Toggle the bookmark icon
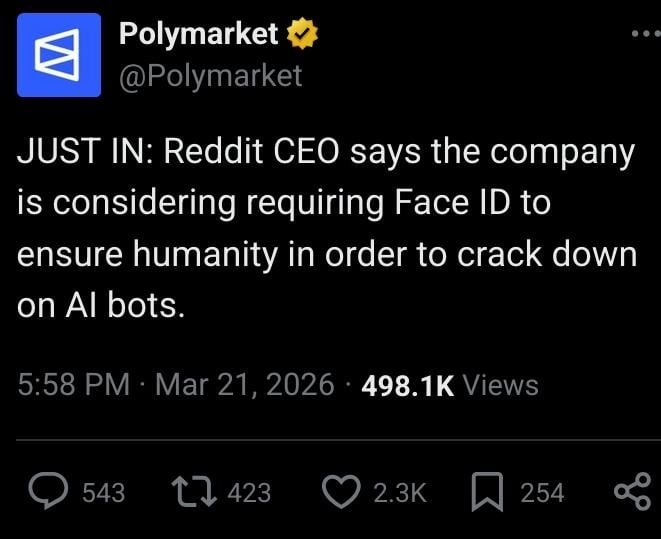661x539 pixels. (485, 491)
